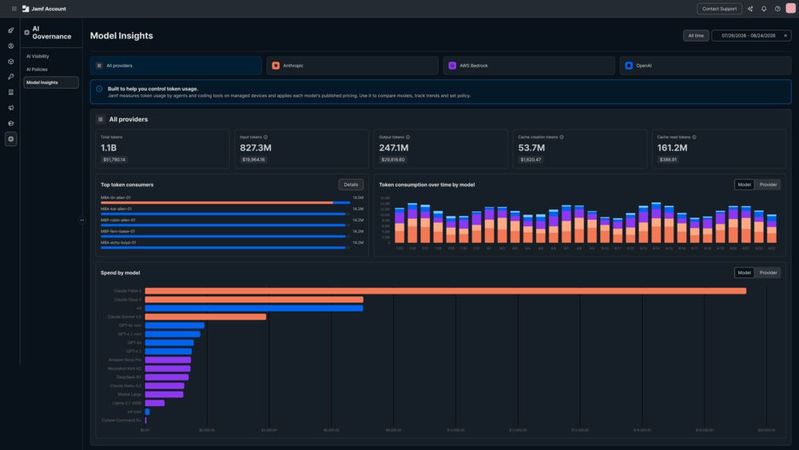Screen dimensions: 799x450
Task: Click the Spend by model heading
Action: (120, 273)
